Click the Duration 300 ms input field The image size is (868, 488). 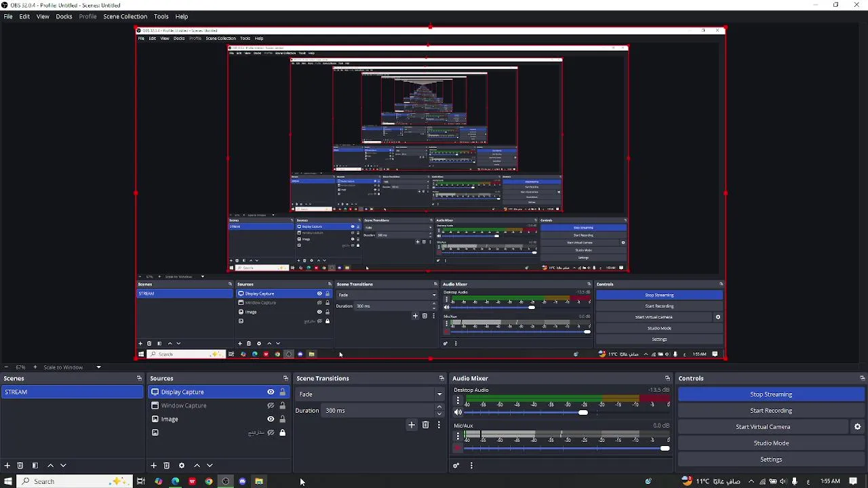click(378, 411)
